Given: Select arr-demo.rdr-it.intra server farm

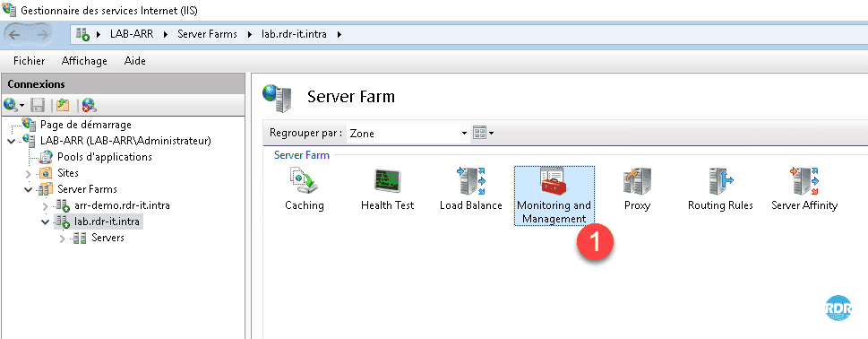Looking at the screenshot, I should tap(122, 205).
